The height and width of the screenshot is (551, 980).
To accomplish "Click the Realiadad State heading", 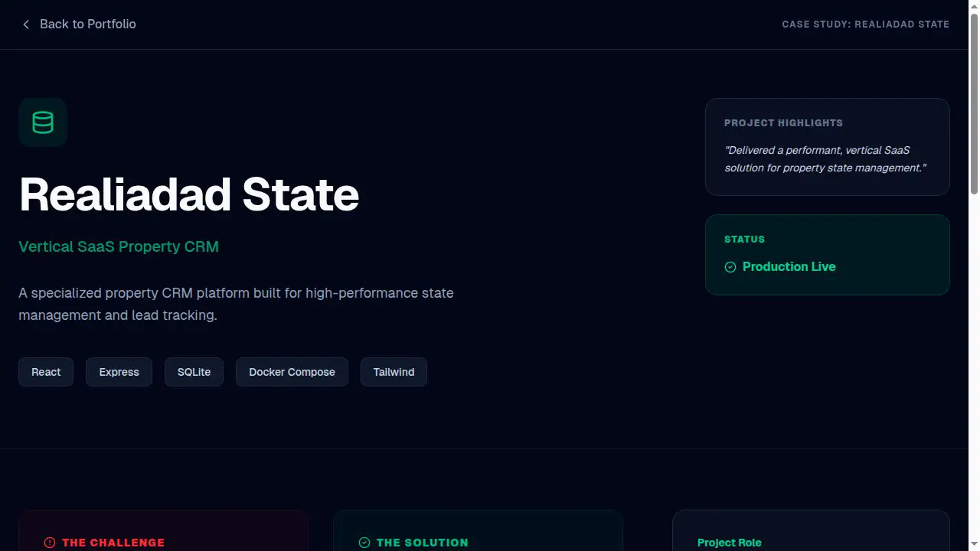I will click(189, 194).
